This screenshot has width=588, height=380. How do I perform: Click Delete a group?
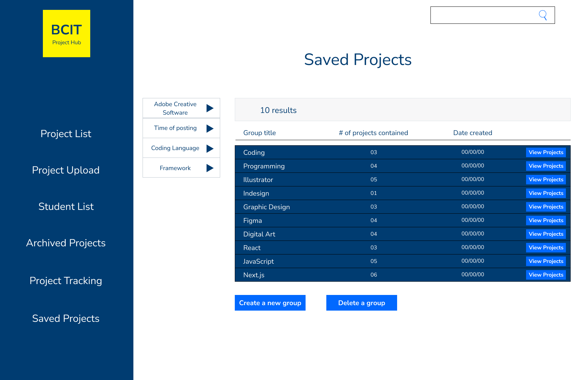(361, 303)
